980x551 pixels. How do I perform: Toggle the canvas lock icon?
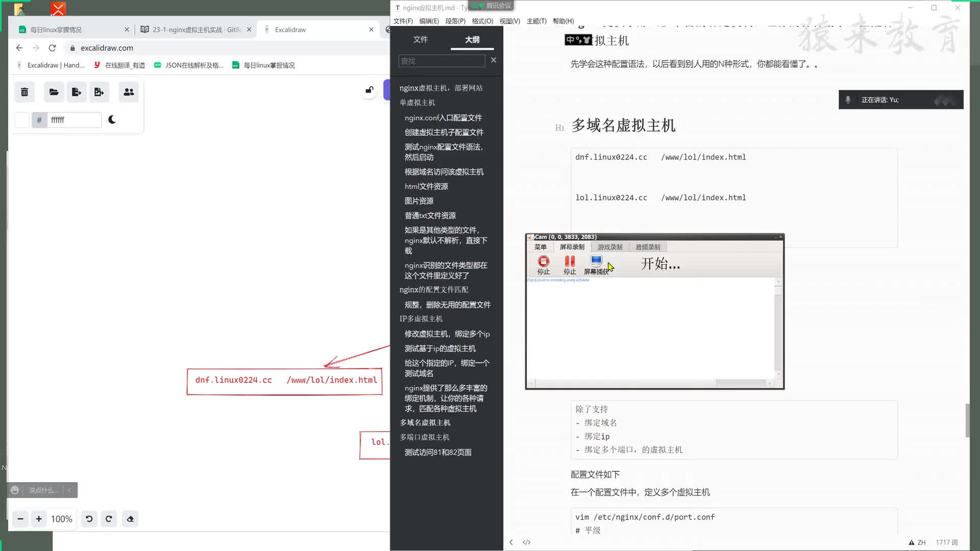tap(369, 90)
